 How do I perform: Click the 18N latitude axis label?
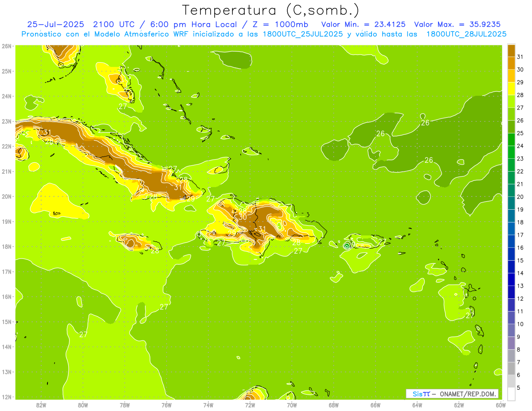tap(7, 247)
